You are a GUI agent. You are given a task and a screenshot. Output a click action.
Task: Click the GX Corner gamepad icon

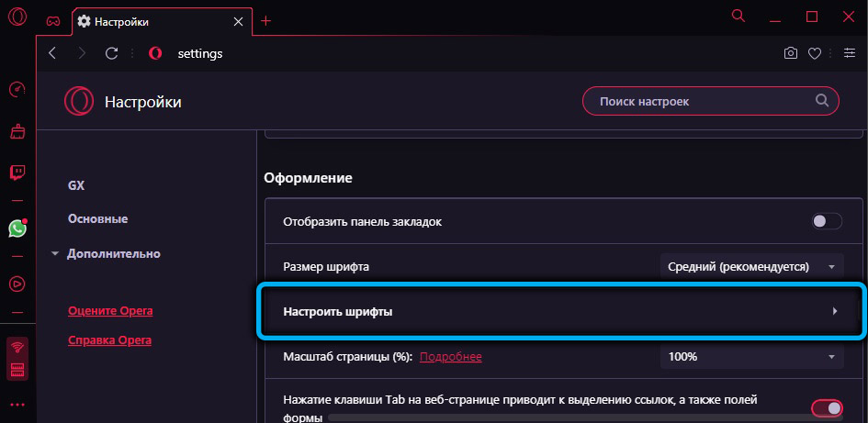point(54,20)
